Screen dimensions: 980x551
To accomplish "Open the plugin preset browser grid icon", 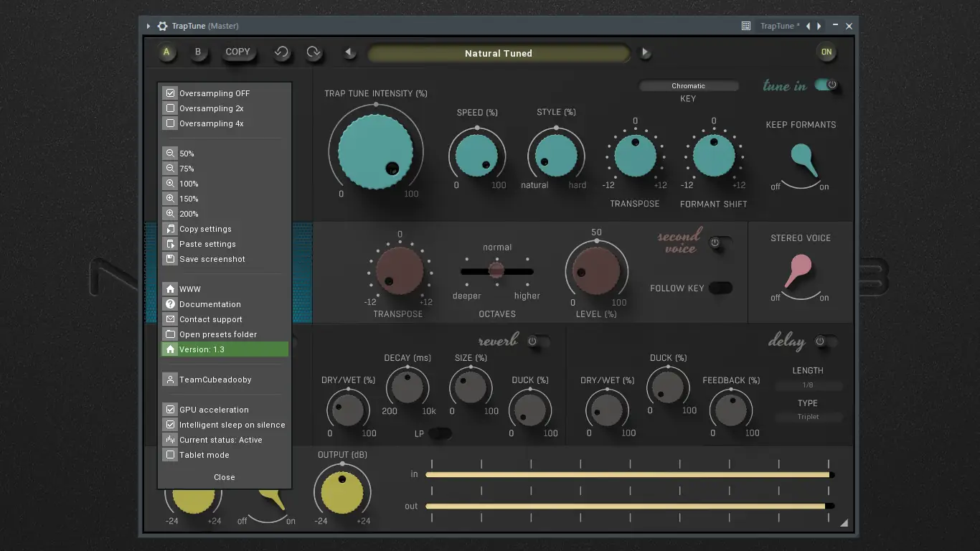I will [x=745, y=26].
